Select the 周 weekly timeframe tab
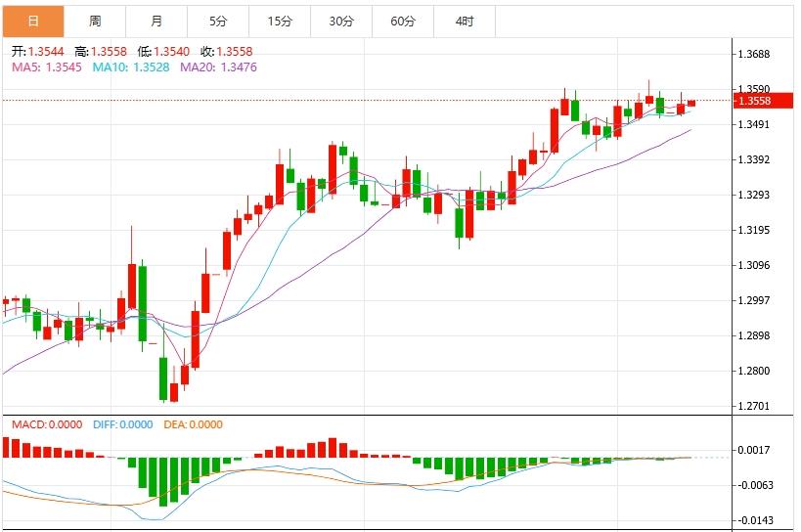Screen dimensions: 801x532 [x=95, y=21]
